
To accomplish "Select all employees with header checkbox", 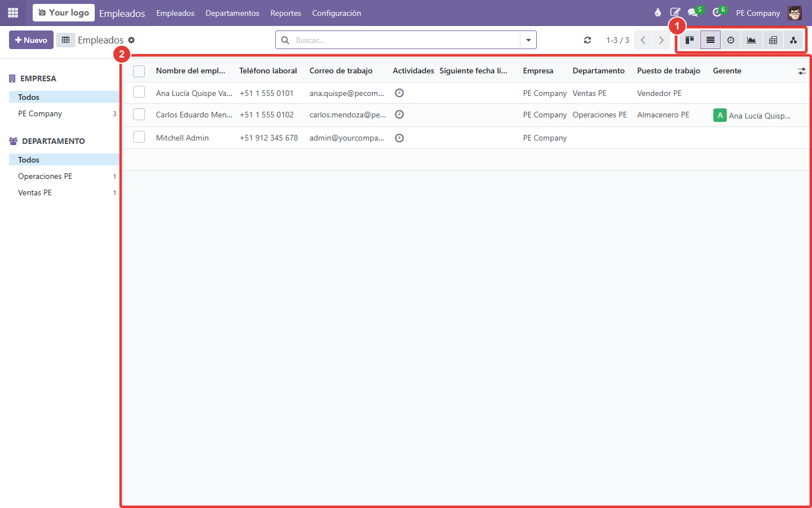I will coord(139,71).
